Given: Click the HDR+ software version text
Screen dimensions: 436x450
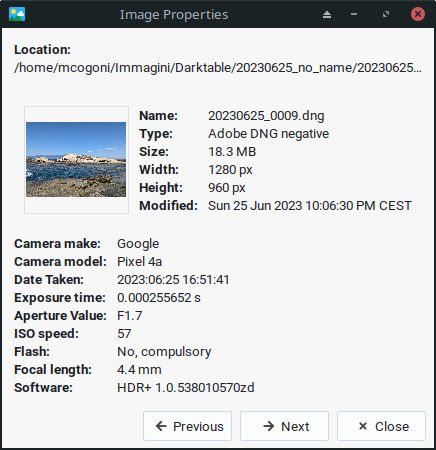Looking at the screenshot, I should click(x=186, y=388).
